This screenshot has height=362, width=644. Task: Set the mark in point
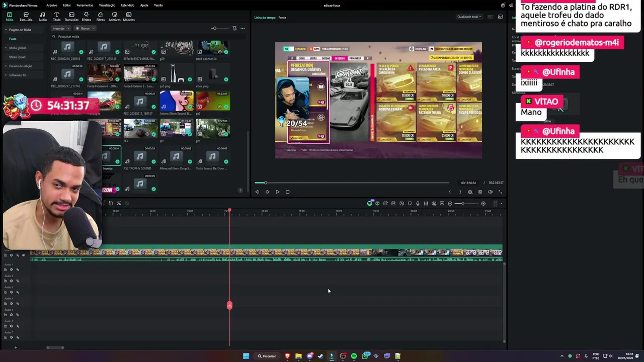(450, 192)
